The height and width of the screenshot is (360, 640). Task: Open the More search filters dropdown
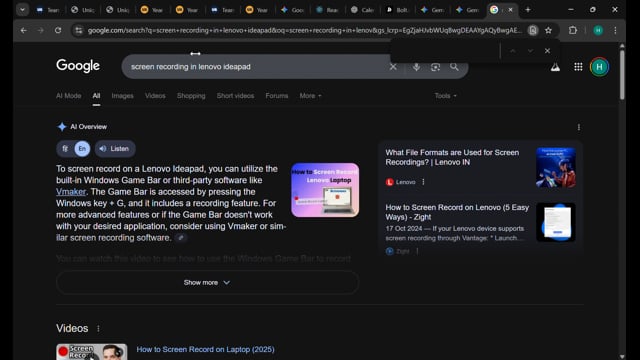[x=310, y=96]
